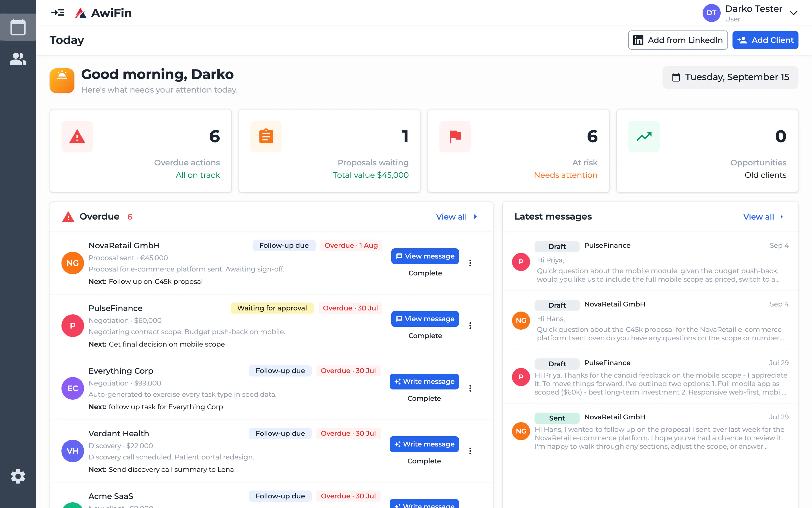Click the 'Good morning, Darko' heading
The image size is (812, 508).
point(157,74)
